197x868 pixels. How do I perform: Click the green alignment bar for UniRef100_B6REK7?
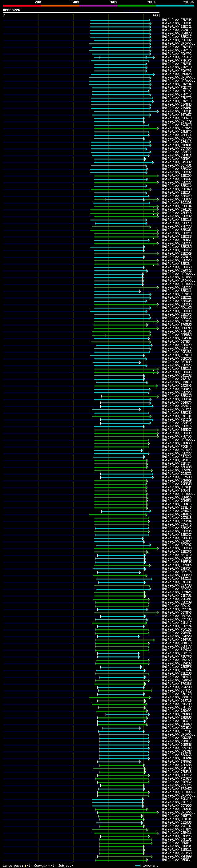coord(126,430)
